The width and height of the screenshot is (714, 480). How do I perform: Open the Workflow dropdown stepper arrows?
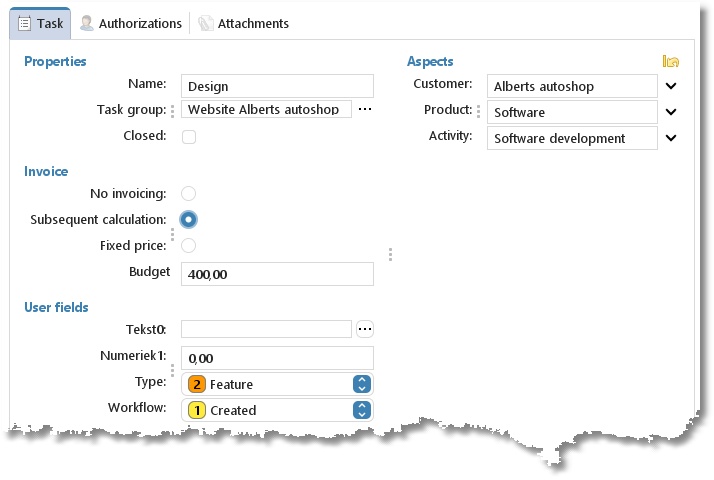[x=362, y=410]
